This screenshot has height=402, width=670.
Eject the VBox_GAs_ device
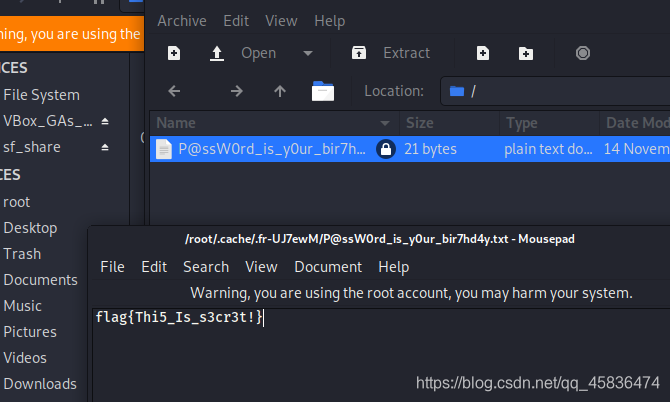click(105, 122)
